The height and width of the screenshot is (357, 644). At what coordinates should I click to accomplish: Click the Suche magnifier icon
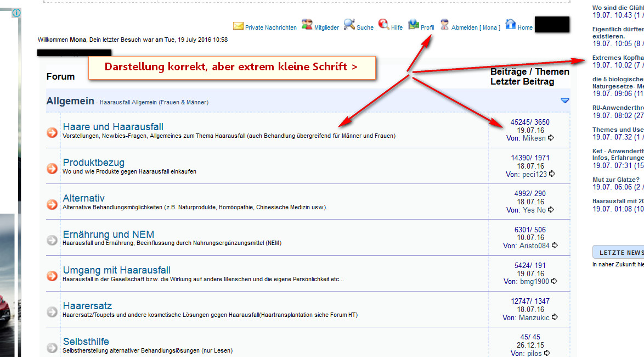pos(349,25)
